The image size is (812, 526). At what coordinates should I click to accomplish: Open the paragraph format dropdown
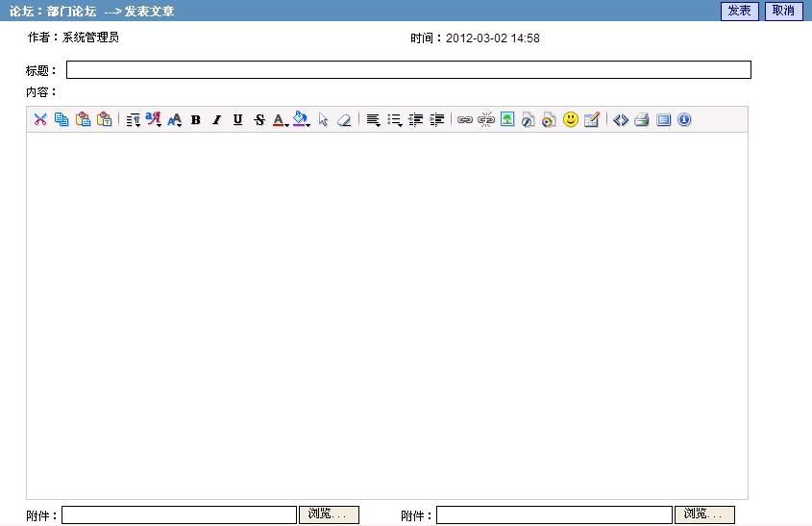coord(134,120)
